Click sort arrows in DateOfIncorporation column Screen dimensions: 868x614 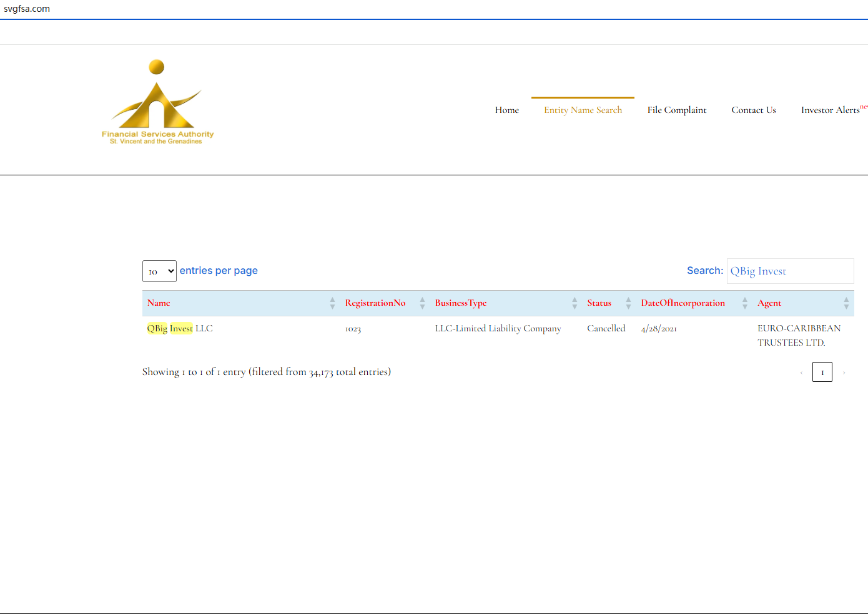[x=744, y=303]
